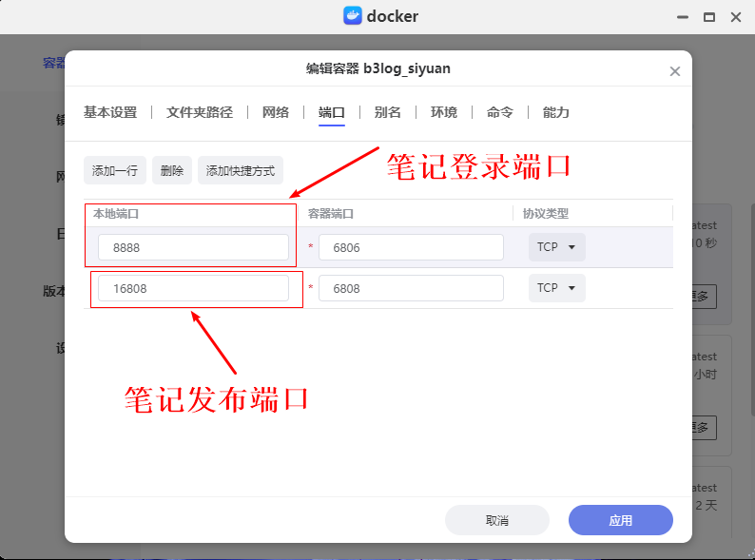The image size is (755, 560).
Task: Open the TCP protocol dropdown for port 6806
Action: pos(556,247)
